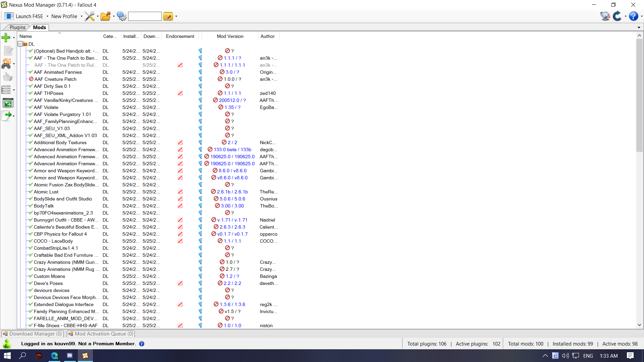644x362 pixels.
Task: Open the Launch F4SE dropdown arrow
Action: point(47,16)
